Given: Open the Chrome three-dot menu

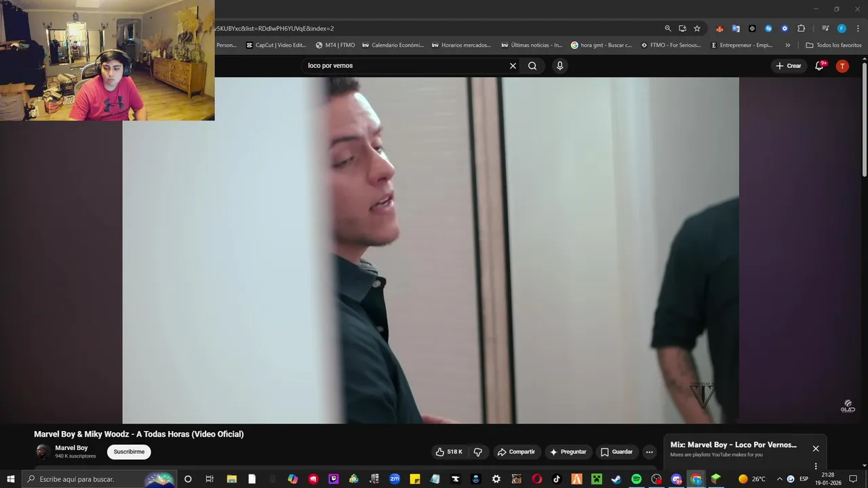Looking at the screenshot, I should point(858,28).
